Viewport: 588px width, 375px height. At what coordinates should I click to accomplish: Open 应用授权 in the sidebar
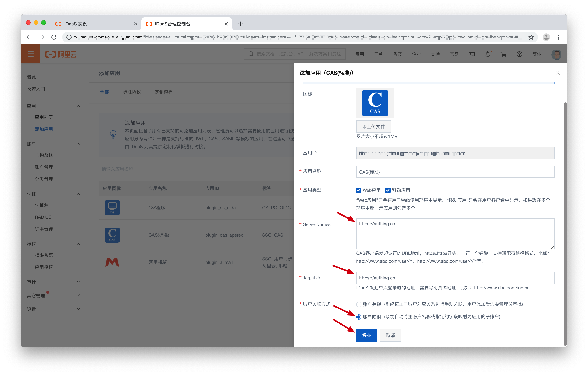(44, 267)
